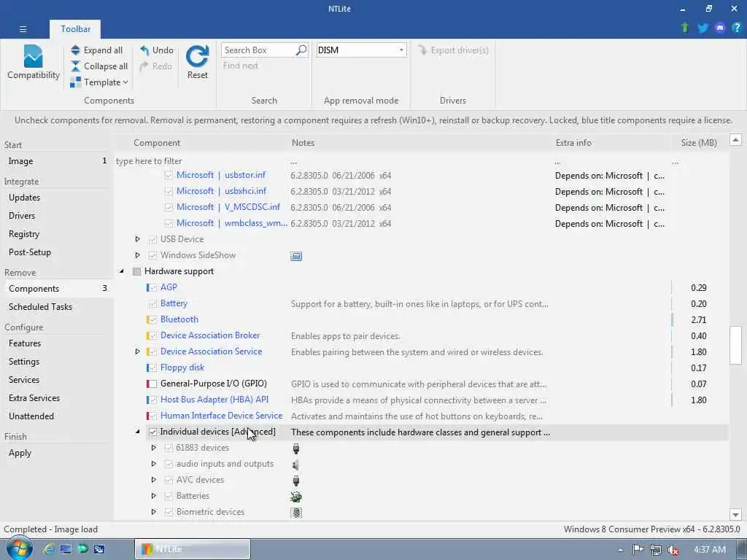This screenshot has width=747, height=560.
Task: Toggle the Floppy disk checkbox
Action: pos(152,367)
